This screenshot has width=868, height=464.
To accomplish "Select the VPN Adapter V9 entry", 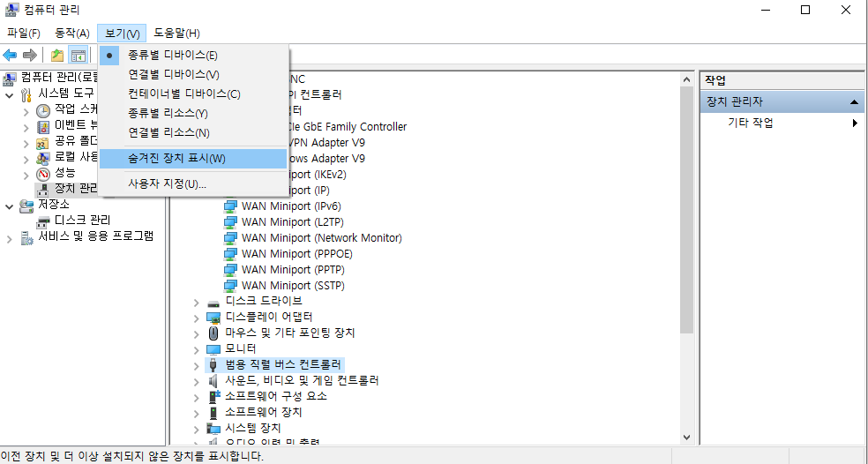I will [326, 143].
